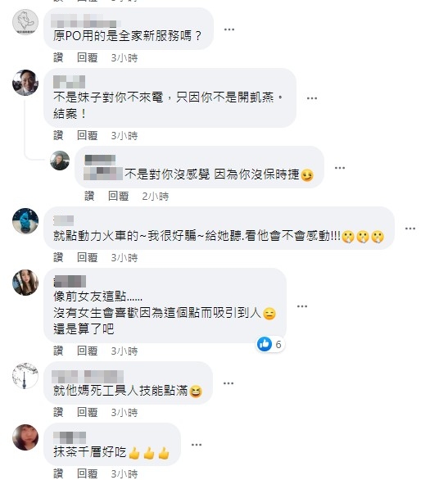Open options for 抹茶千層好吃 comment
Image resolution: width=448 pixels, height=480 pixels.
(x=196, y=445)
